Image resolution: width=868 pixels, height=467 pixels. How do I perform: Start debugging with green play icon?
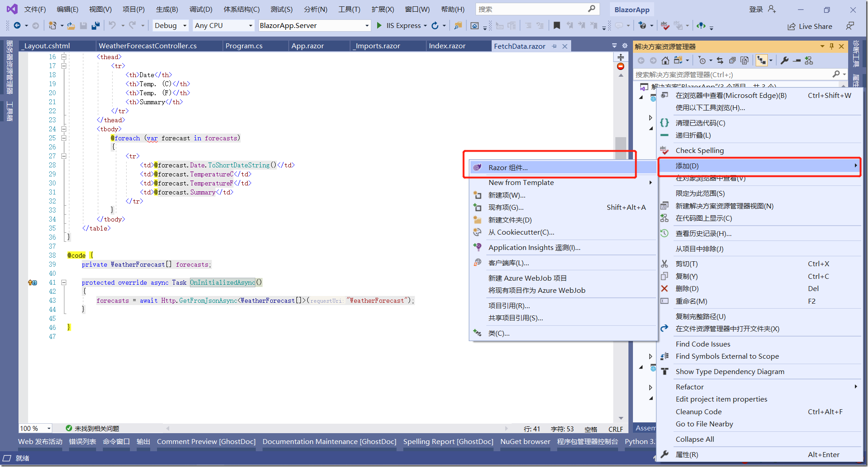[379, 26]
